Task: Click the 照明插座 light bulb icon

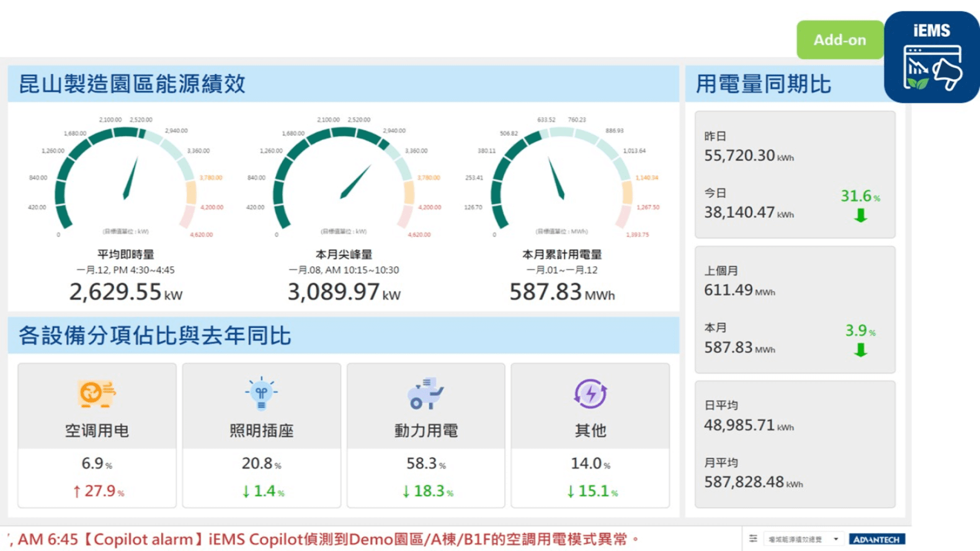Action: [x=261, y=393]
